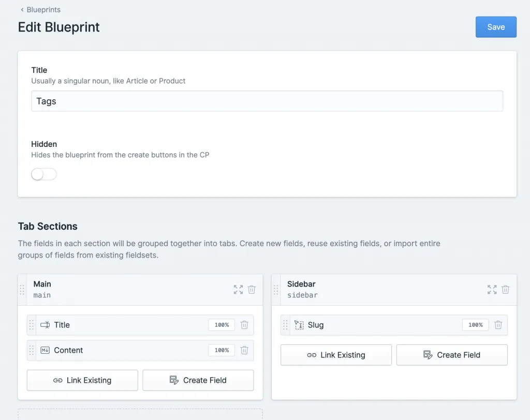This screenshot has width=530, height=420.
Task: Remove the Title field with its trash icon
Action: click(x=244, y=325)
